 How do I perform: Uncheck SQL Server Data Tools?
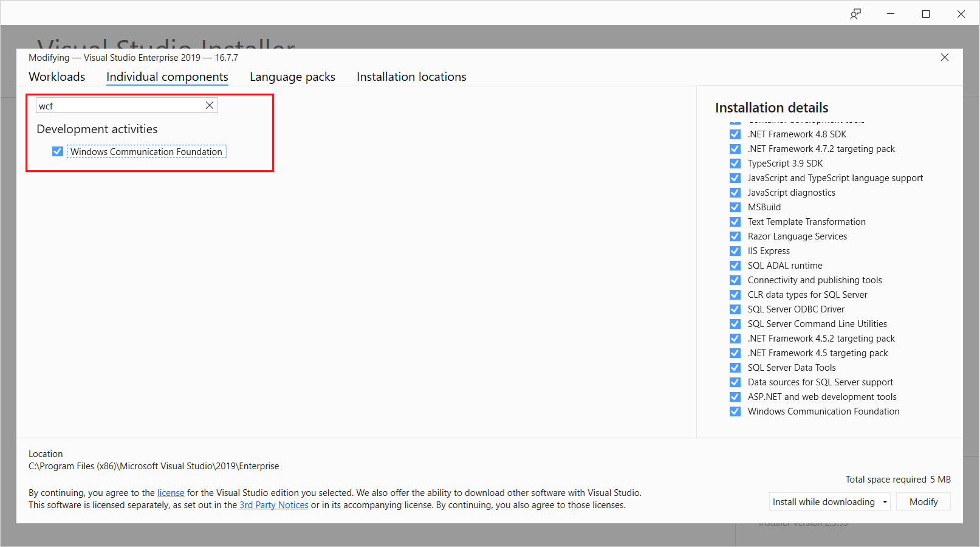click(x=735, y=368)
